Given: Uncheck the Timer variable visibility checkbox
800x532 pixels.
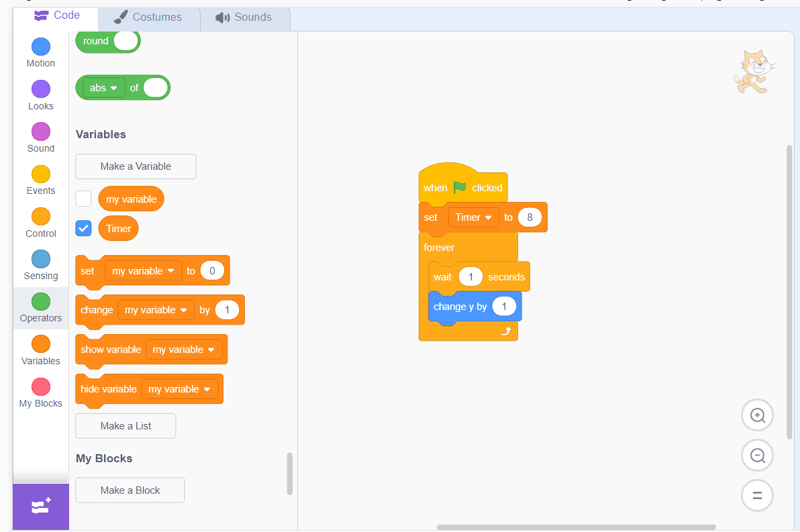Looking at the screenshot, I should 83,228.
